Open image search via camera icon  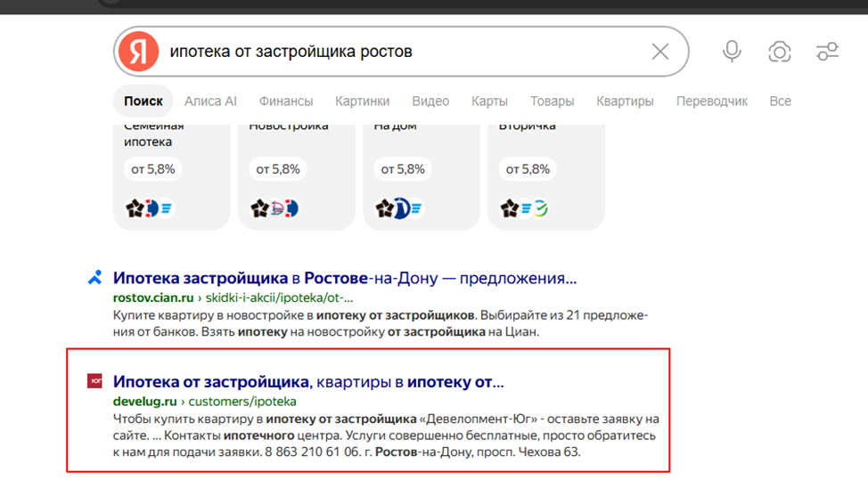point(780,52)
